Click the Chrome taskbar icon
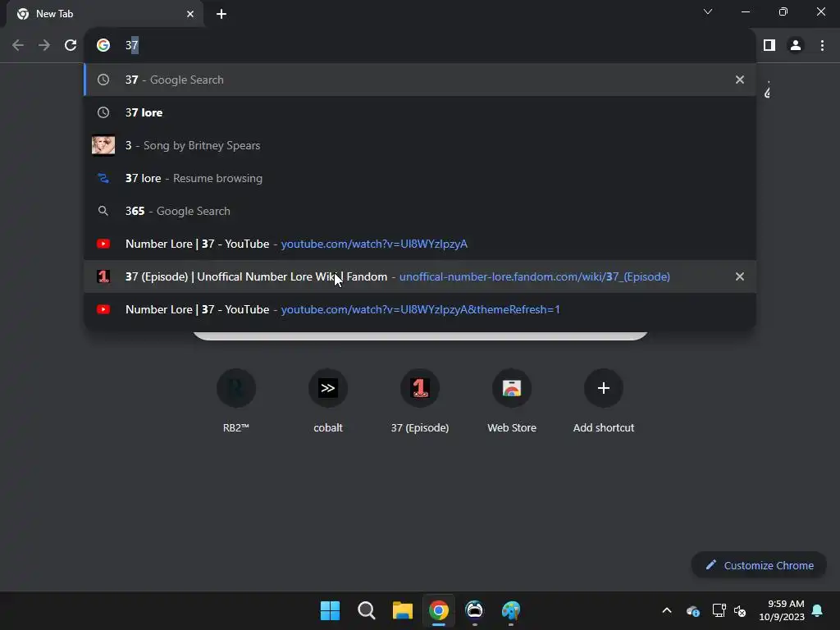Viewport: 840px width, 630px height. [x=439, y=610]
